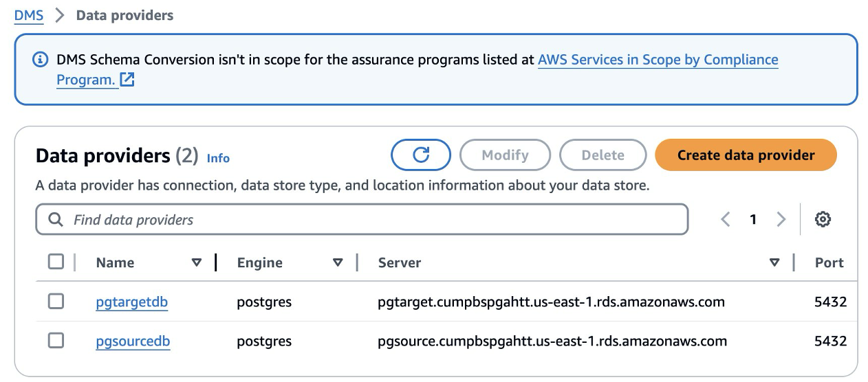868x382 pixels.
Task: Toggle the select-all header checkbox
Action: [x=56, y=262]
